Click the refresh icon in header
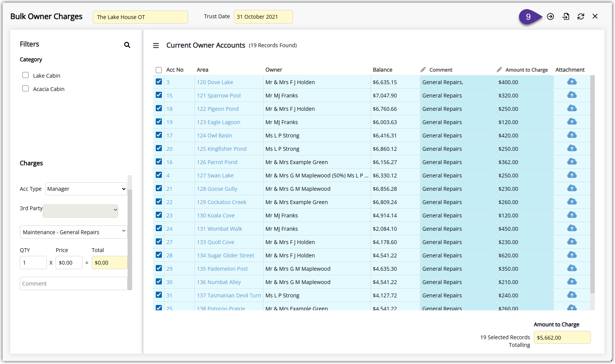615x364 pixels. point(581,16)
